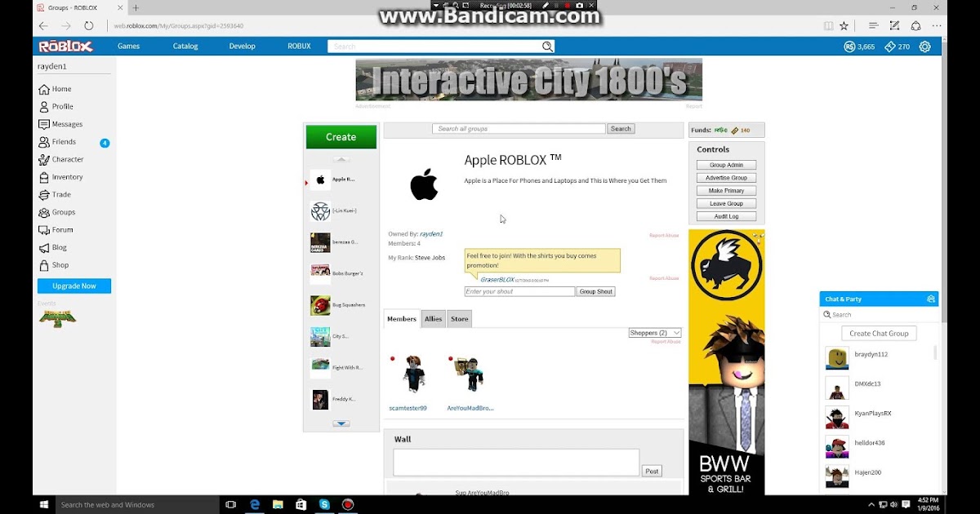Open Inventory in the sidebar
The height and width of the screenshot is (514, 980).
click(60, 177)
